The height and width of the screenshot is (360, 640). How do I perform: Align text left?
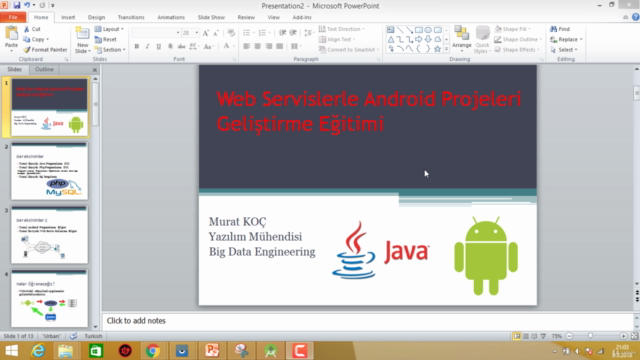pyautogui.click(x=247, y=47)
